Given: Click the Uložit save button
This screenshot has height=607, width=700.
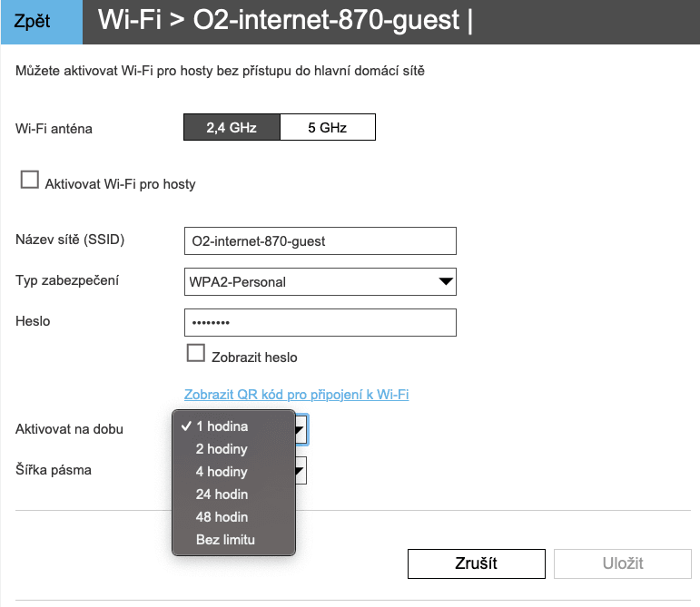Looking at the screenshot, I should [x=623, y=563].
